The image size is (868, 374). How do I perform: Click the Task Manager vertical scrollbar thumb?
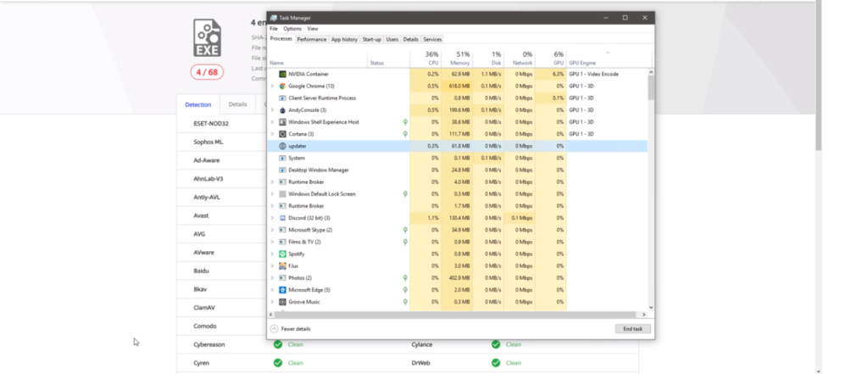tap(650, 87)
